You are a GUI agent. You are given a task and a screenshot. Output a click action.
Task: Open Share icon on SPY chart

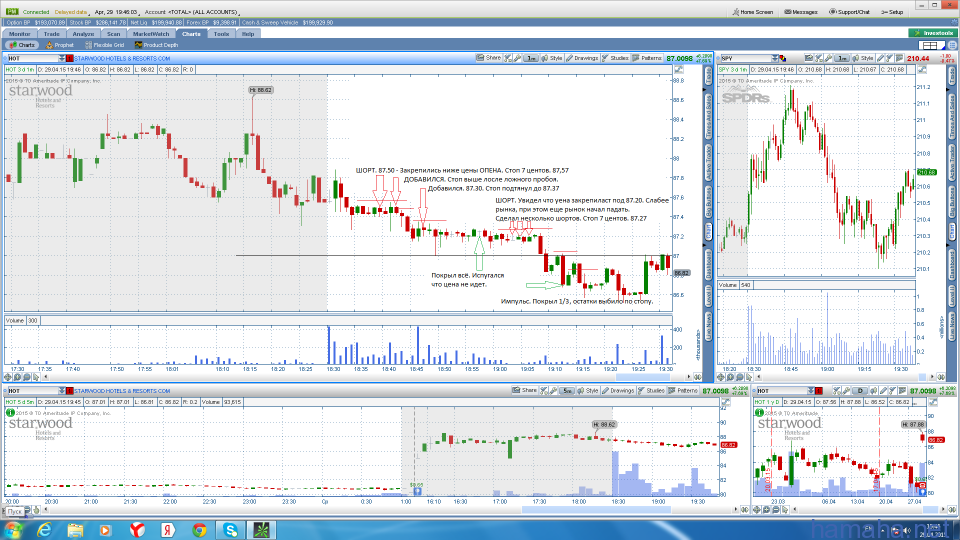809,58
